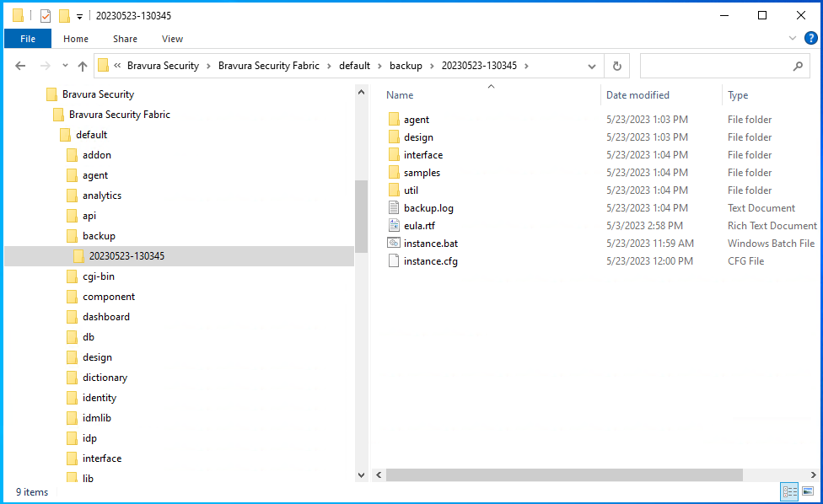Screen dimensions: 823x504
Task: Switch to Details view layout icon
Action: point(789,492)
